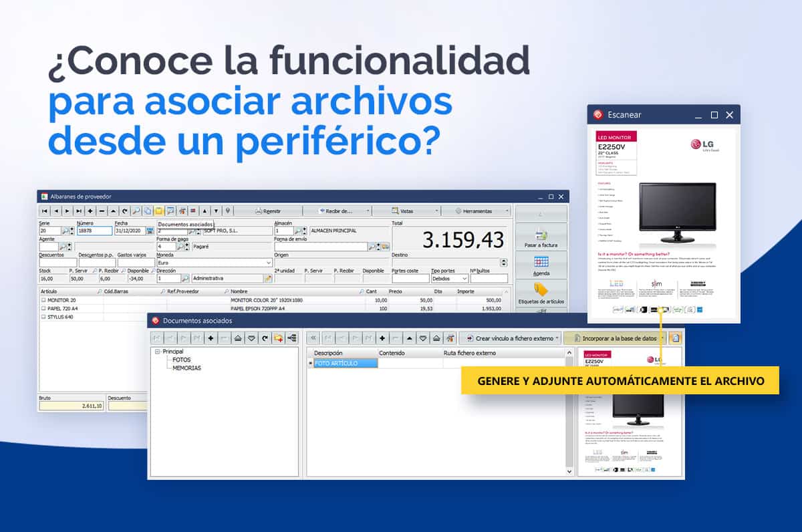
Task: Check the STYLUS 640 row box
Action: [x=43, y=317]
